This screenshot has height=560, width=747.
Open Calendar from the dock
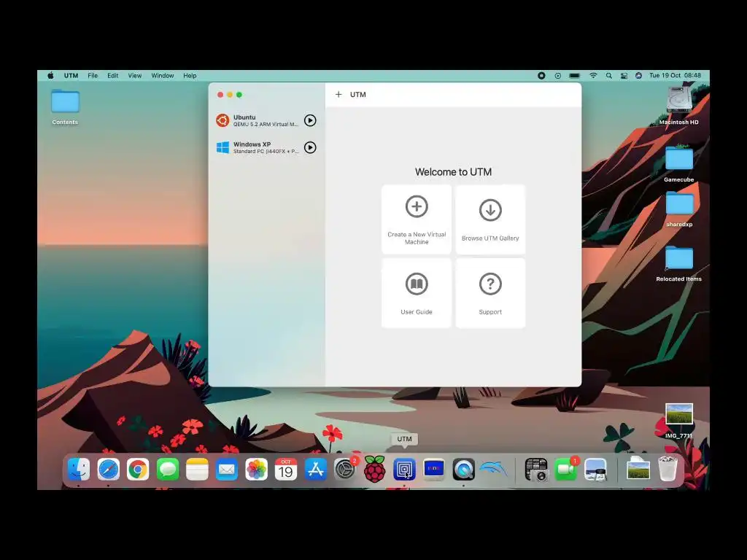(x=286, y=470)
